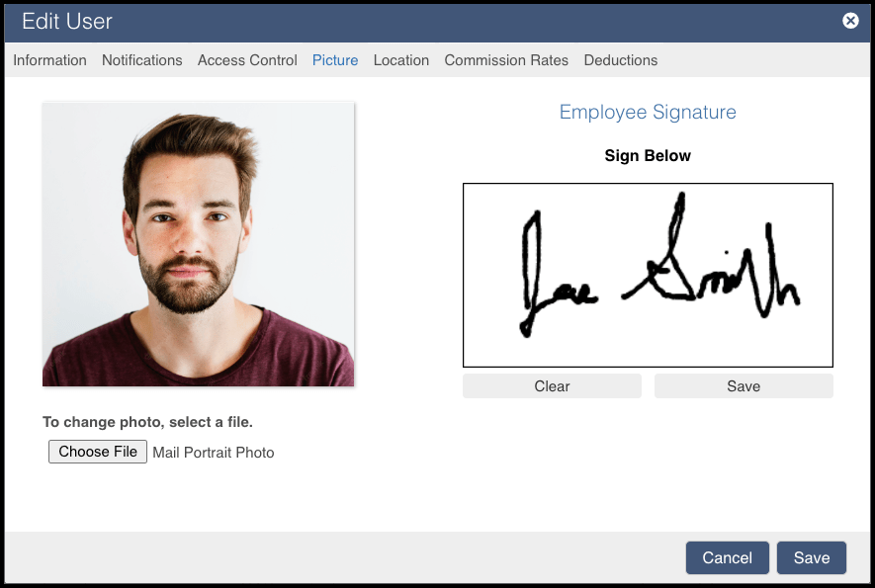Viewport: 875px width, 588px height.
Task: Open the Notifications tab
Action: coord(141,60)
